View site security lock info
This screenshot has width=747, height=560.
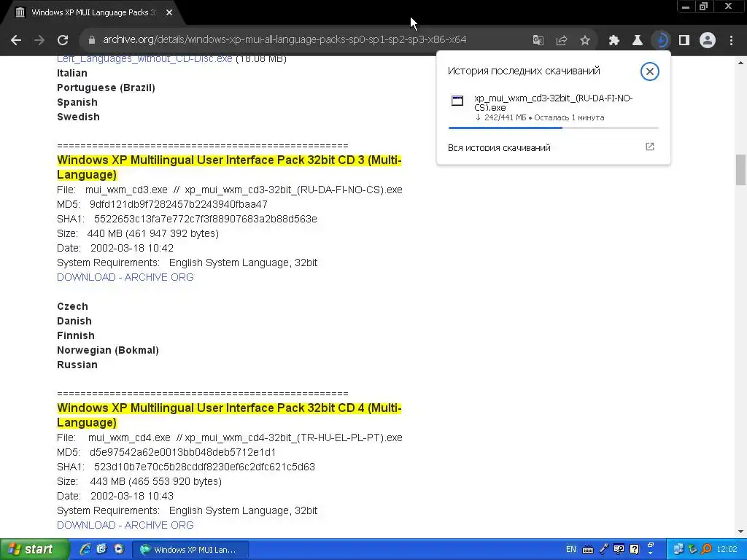pos(92,40)
